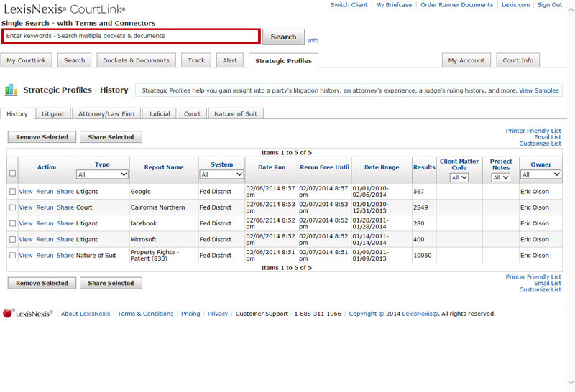This screenshot has width=575, height=392.
Task: Open the Litigant sub-tab
Action: [52, 113]
